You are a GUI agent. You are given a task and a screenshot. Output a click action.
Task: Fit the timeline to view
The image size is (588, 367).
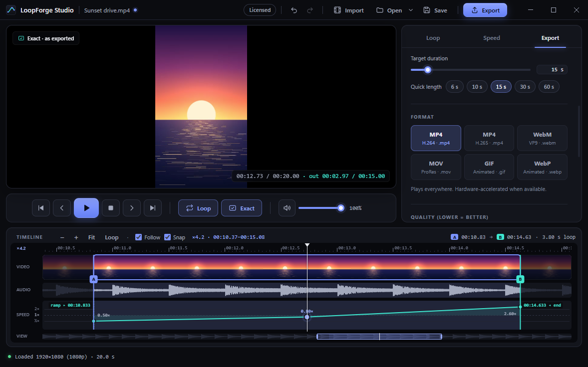click(x=91, y=237)
